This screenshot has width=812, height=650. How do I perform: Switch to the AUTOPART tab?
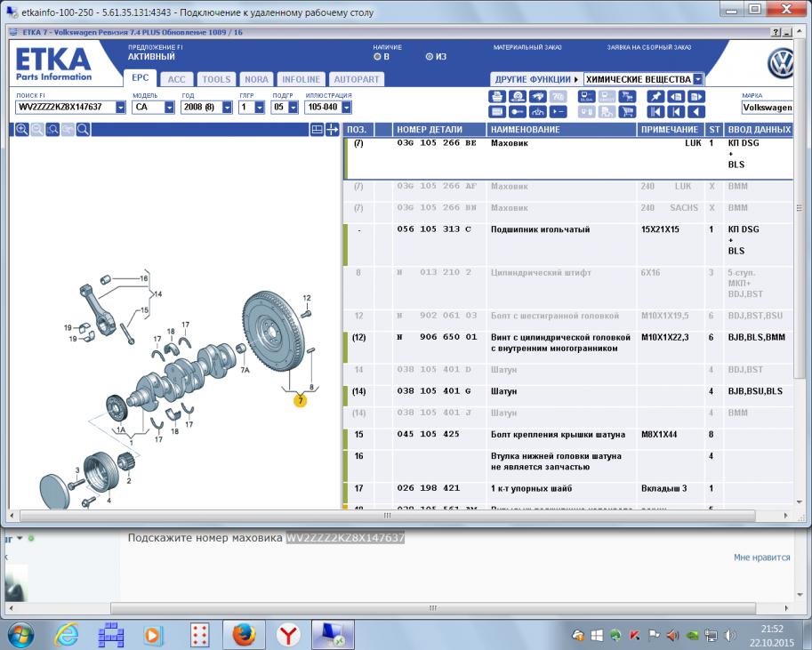(x=357, y=79)
